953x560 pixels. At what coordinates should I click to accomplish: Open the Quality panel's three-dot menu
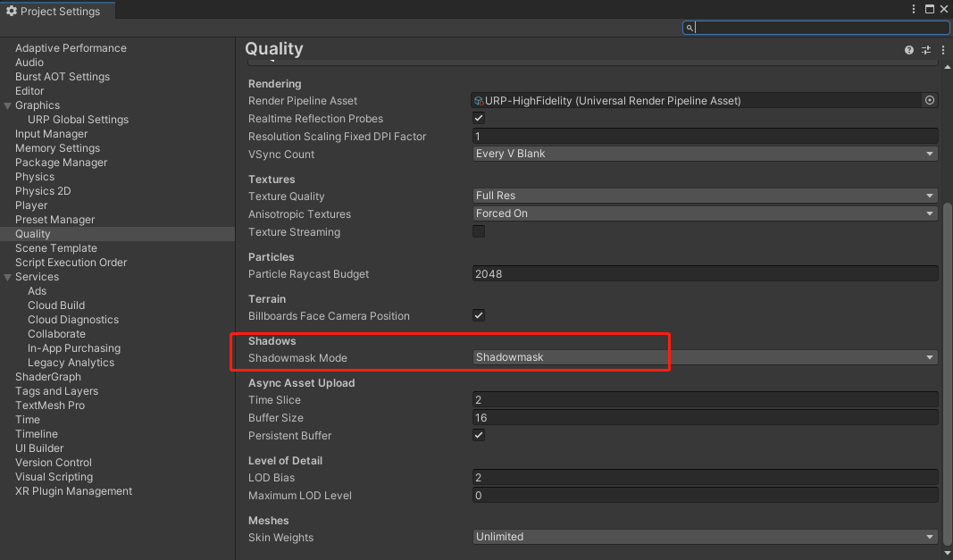943,50
